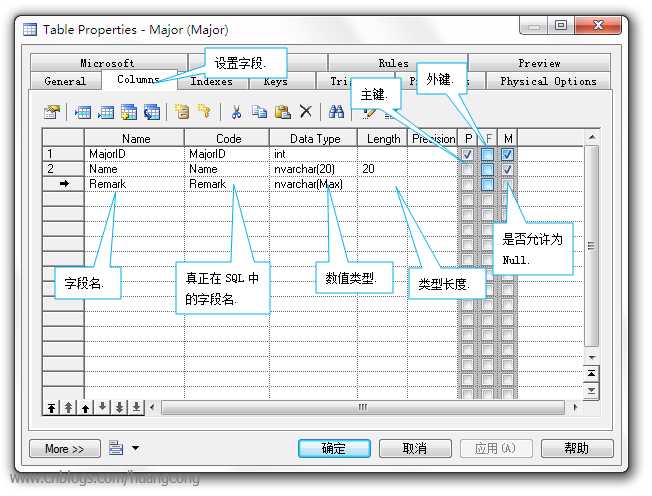This screenshot has height=496, width=652.
Task: Cut the selection with the scissors icon
Action: 236,112
